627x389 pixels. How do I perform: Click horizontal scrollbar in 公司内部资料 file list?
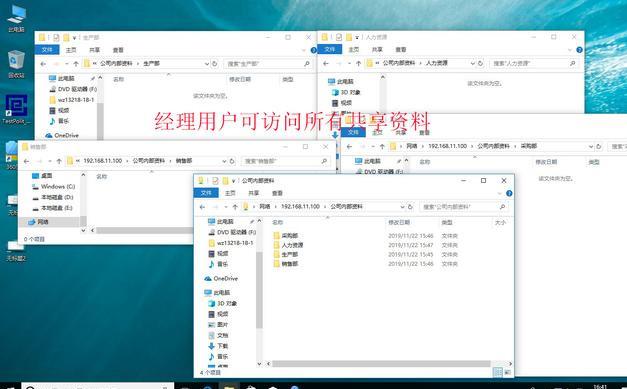tap(381, 364)
